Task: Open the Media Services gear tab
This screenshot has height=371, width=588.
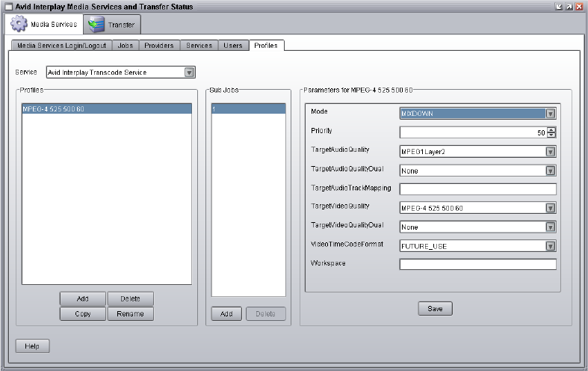Action: pyautogui.click(x=43, y=25)
